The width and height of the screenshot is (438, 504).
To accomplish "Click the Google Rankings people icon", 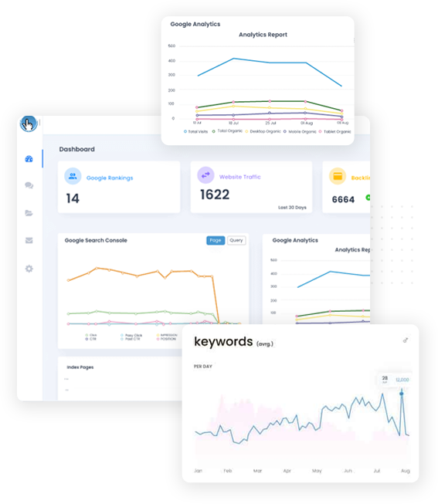I will [x=73, y=176].
